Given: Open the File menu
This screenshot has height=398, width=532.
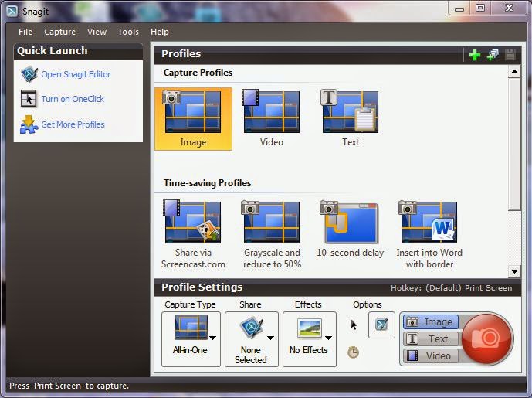Looking at the screenshot, I should (25, 32).
